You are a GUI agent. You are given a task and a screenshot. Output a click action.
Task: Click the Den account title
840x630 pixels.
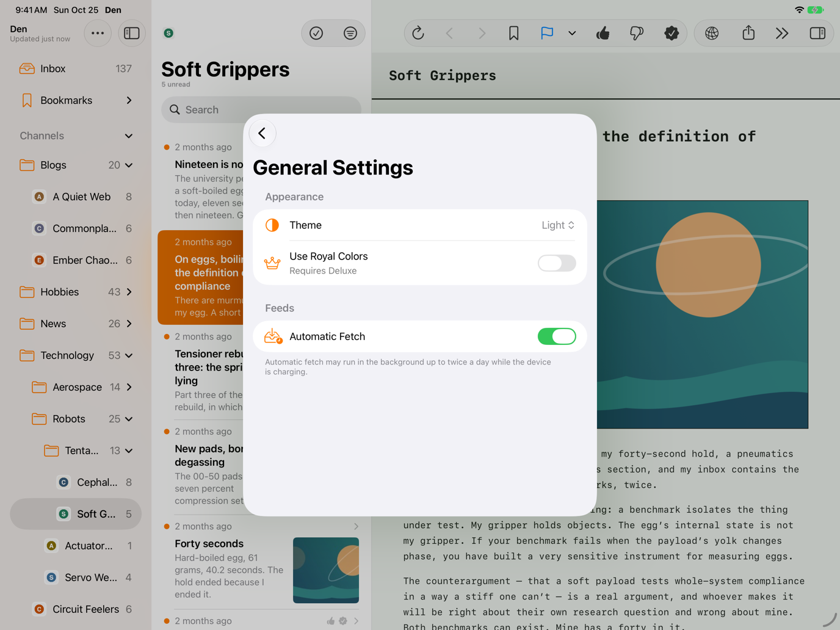pyautogui.click(x=18, y=29)
